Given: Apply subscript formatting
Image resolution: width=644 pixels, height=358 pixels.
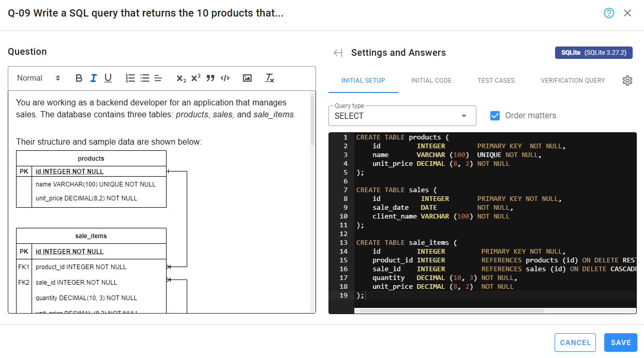Looking at the screenshot, I should [x=180, y=77].
